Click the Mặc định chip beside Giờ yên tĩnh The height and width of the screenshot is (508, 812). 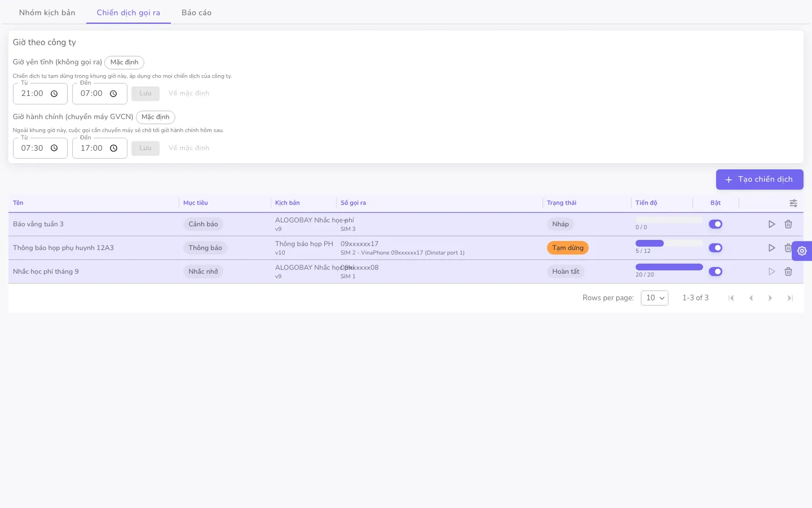point(124,63)
